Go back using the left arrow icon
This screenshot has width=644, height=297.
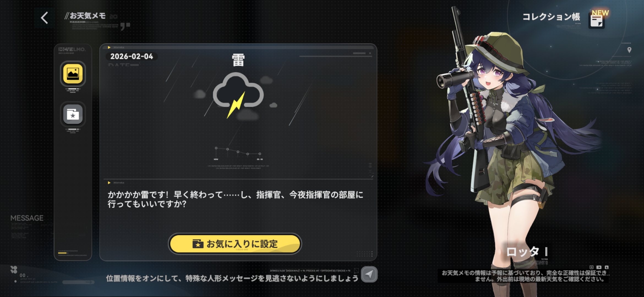tap(45, 18)
